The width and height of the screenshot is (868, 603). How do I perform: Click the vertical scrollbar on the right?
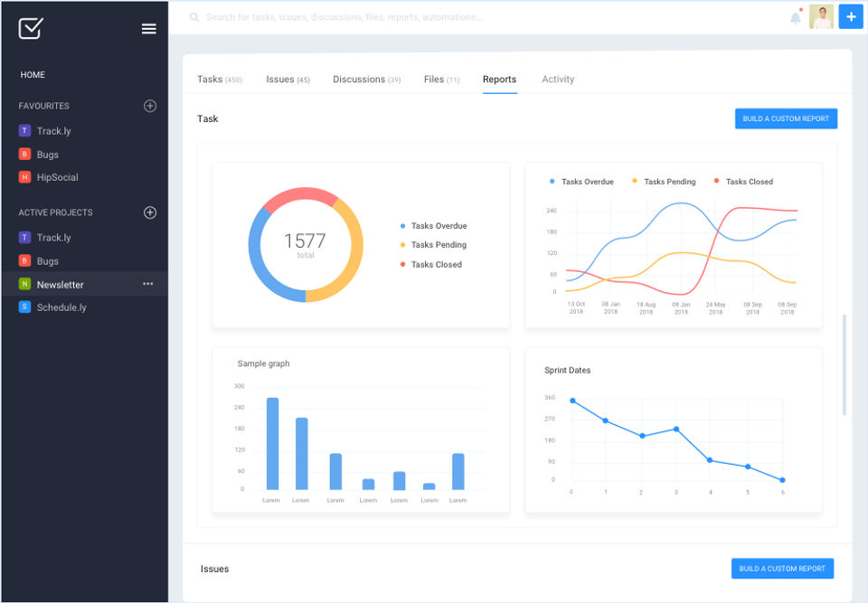pyautogui.click(x=844, y=364)
